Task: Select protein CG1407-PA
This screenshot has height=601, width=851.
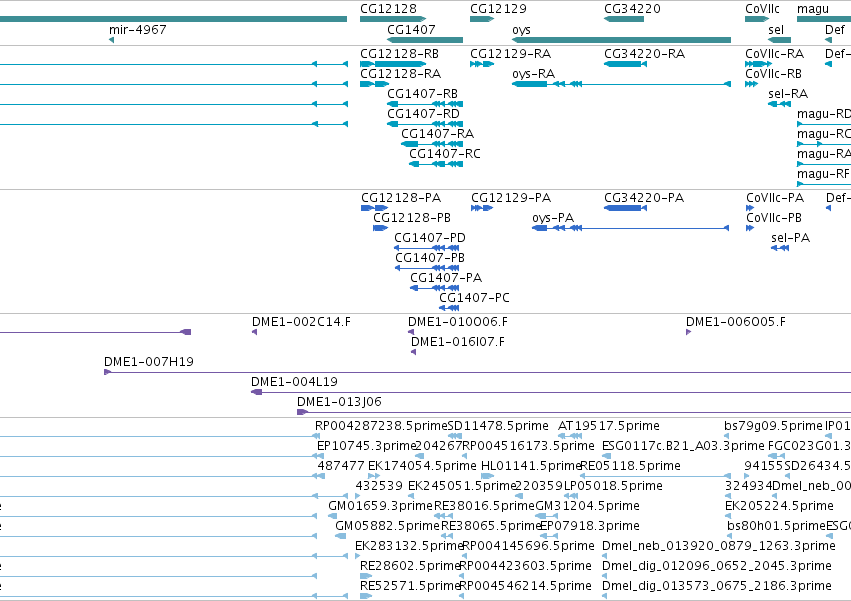Action: pyautogui.click(x=435, y=288)
